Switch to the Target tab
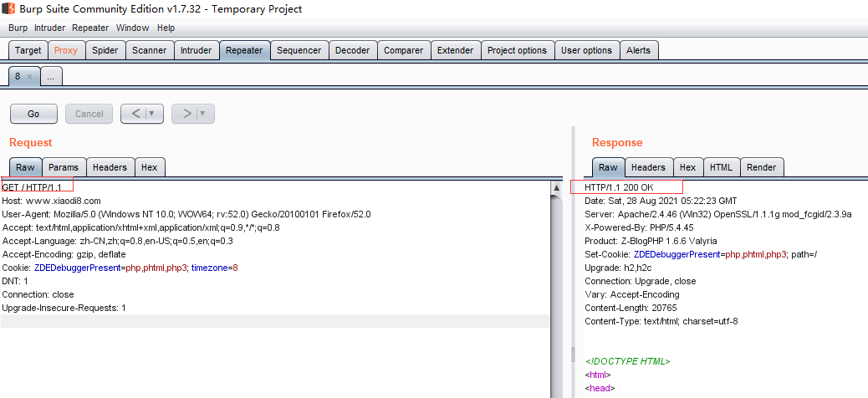Image resolution: width=868 pixels, height=398 pixels. pyautogui.click(x=28, y=50)
